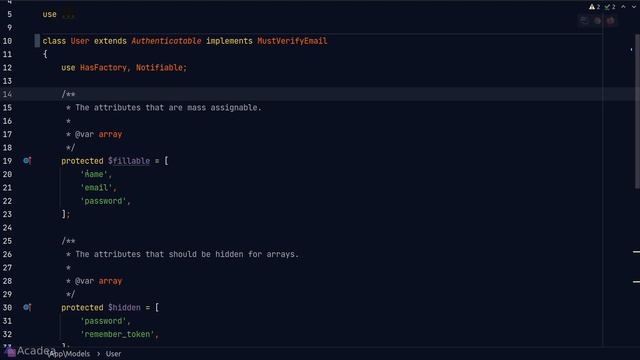Click the $fillable property name
The image size is (640, 360).
pos(129,161)
